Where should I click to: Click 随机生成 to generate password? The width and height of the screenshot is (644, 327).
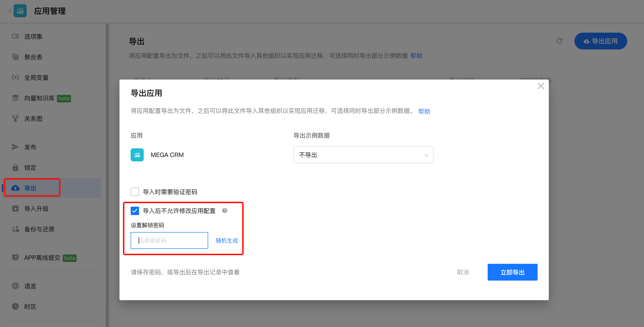(227, 240)
